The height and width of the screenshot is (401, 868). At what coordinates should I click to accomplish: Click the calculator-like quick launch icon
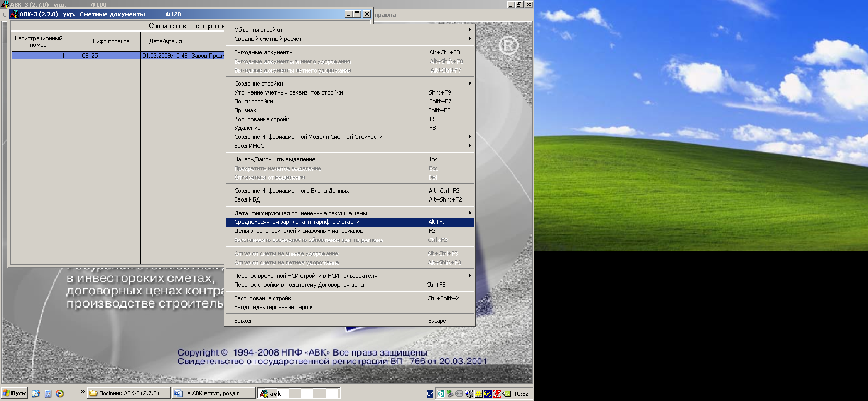(x=48, y=393)
